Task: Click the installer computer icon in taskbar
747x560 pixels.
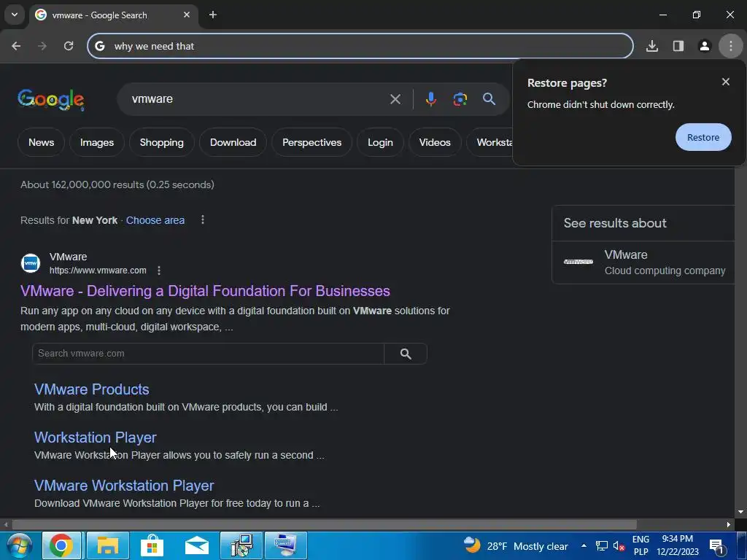Action: coord(241,545)
